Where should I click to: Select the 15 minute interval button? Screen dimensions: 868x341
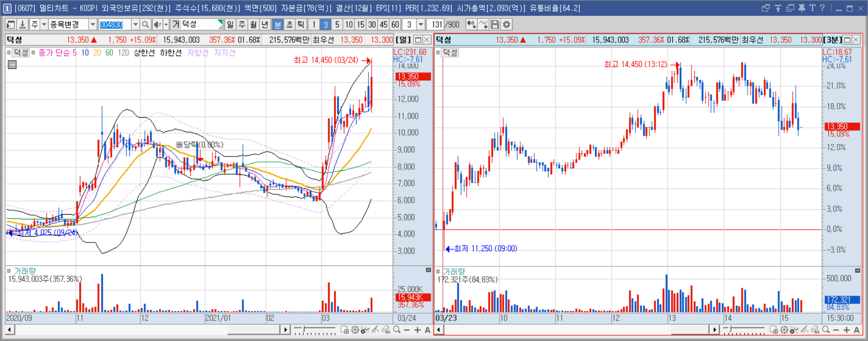[x=360, y=24]
